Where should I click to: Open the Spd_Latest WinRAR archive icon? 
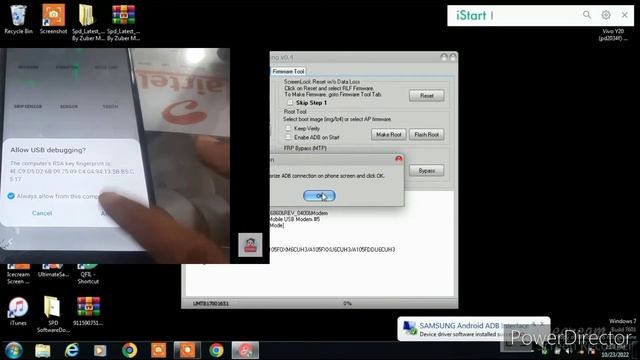tap(123, 22)
